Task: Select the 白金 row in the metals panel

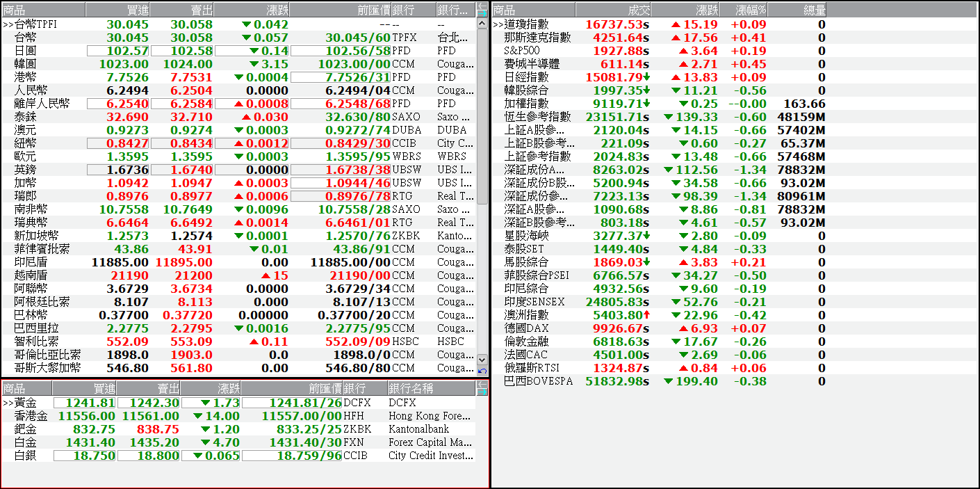Action: point(238,442)
